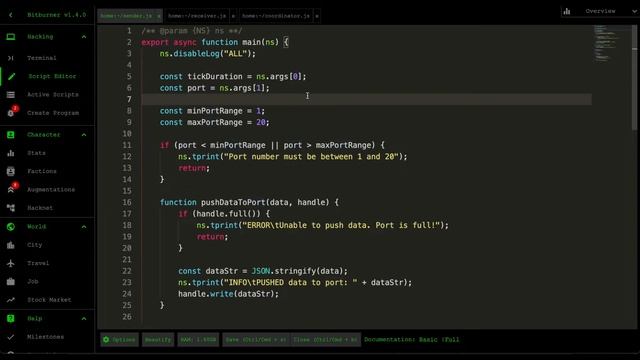This screenshot has height=360, width=640.
Task: Go to the Factions page
Action: tap(42, 171)
